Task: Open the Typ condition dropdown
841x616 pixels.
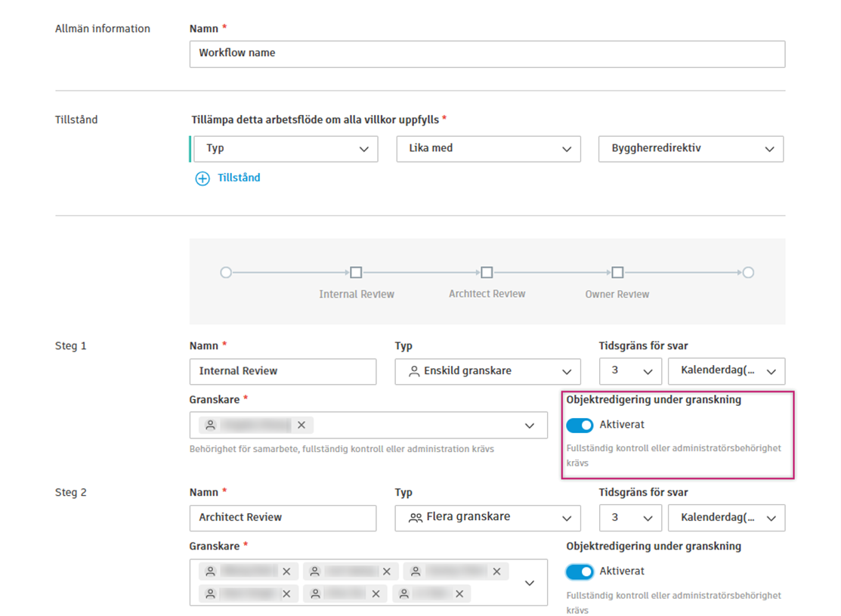Action: pyautogui.click(x=286, y=149)
